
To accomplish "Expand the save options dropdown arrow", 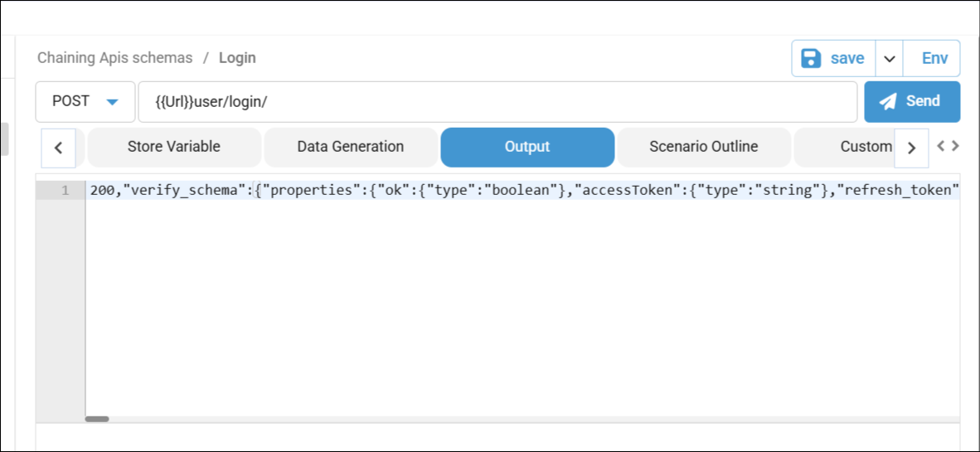I will 889,59.
